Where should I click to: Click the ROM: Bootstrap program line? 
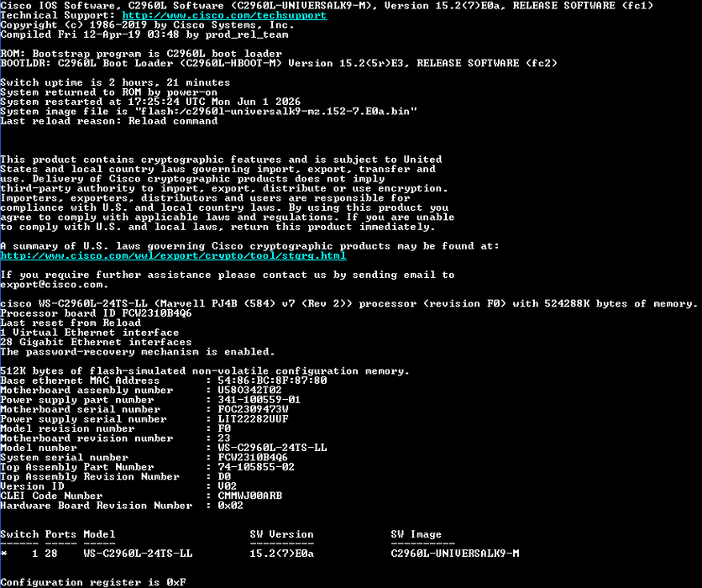tap(141, 55)
